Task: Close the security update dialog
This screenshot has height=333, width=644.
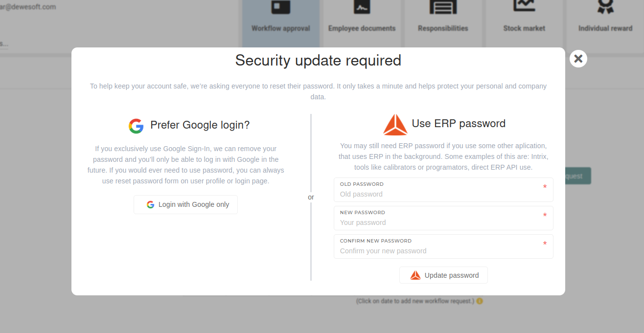Action: click(578, 59)
